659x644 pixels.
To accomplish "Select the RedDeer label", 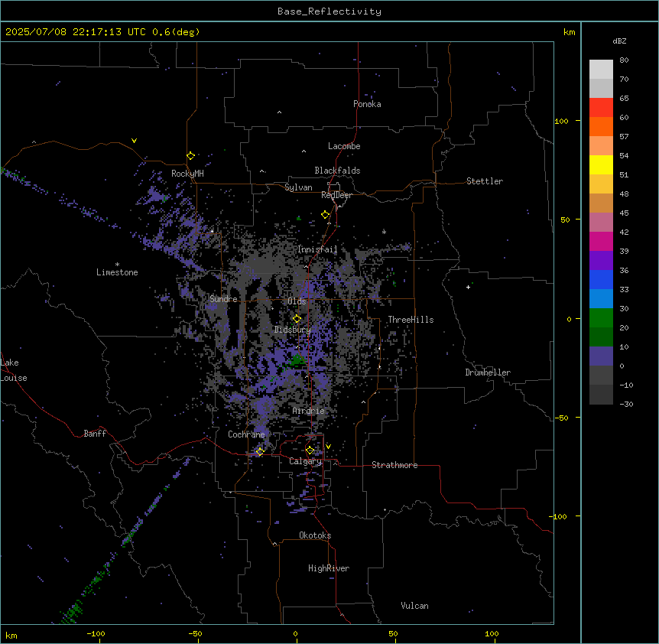I will (336, 195).
